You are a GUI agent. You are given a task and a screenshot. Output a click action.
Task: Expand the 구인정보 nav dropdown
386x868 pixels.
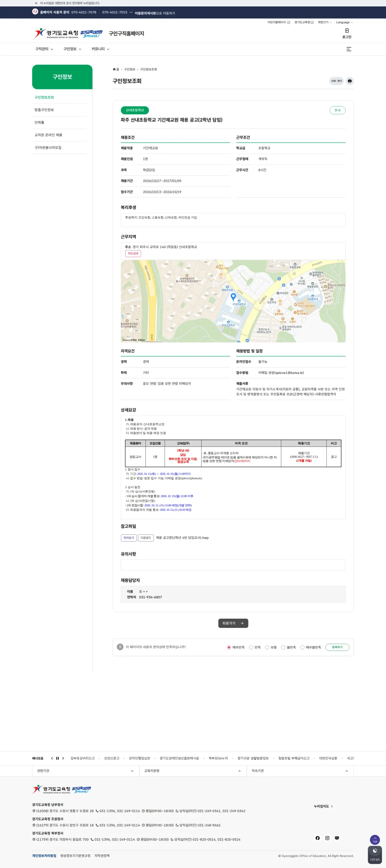pos(72,49)
